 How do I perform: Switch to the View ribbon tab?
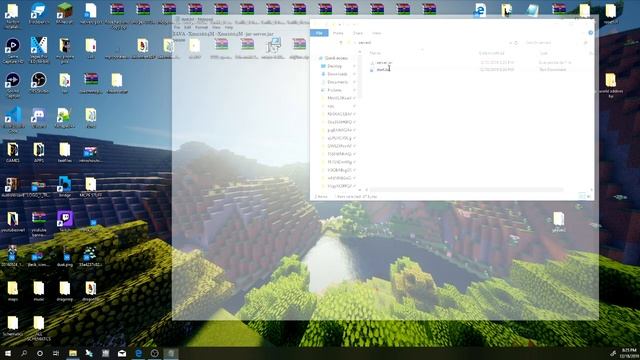coord(376,33)
